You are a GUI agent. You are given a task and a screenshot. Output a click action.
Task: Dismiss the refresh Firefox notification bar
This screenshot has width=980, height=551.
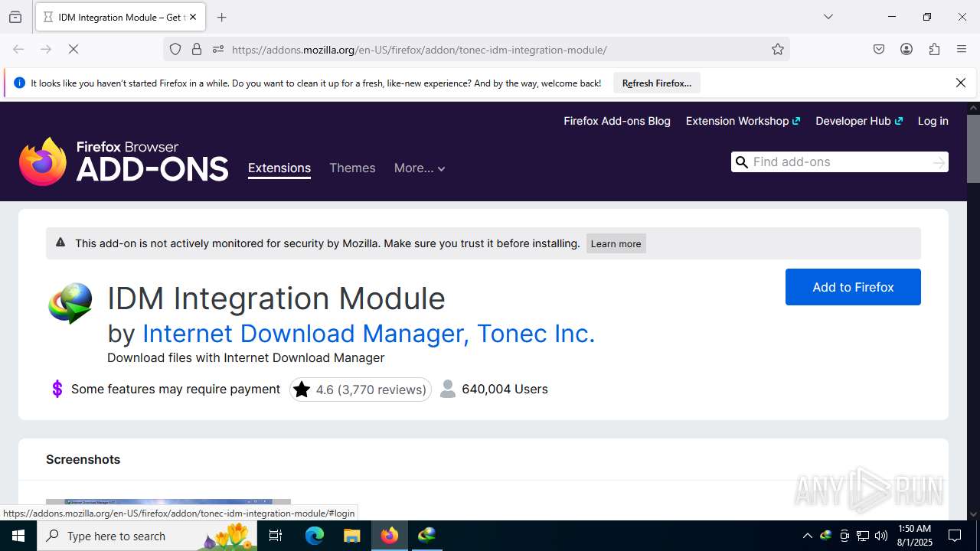[961, 83]
